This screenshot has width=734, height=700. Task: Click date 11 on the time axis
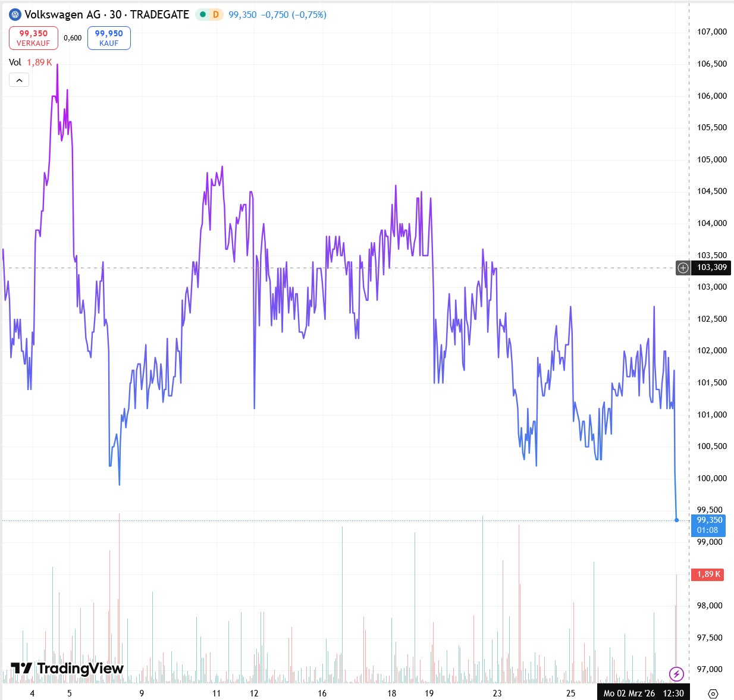click(216, 693)
